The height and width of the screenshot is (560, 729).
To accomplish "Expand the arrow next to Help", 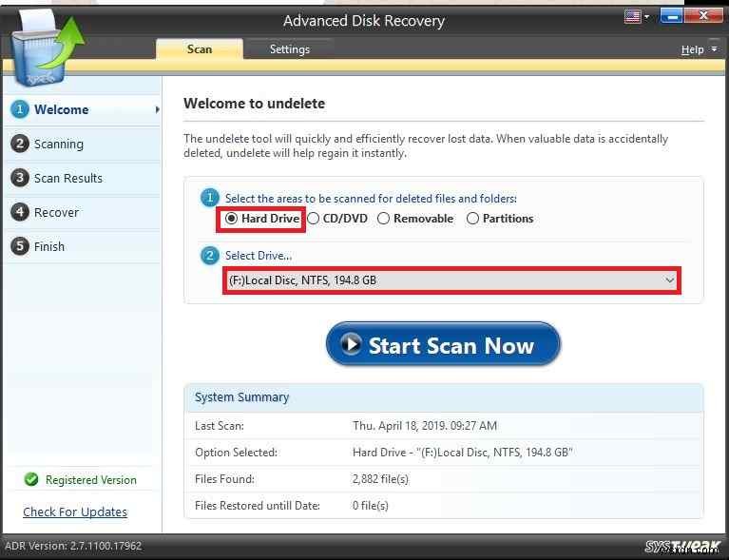I will coord(714,48).
